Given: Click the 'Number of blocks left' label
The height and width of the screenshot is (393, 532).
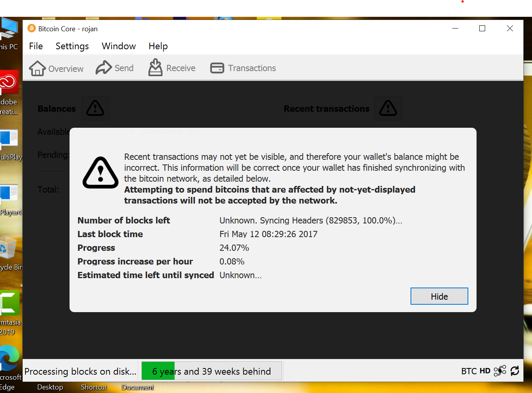Looking at the screenshot, I should coord(124,220).
